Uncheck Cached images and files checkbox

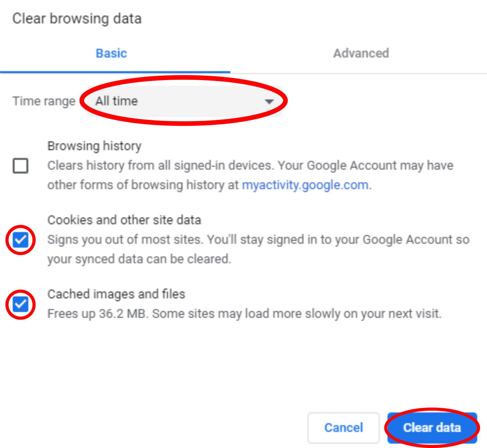20,304
